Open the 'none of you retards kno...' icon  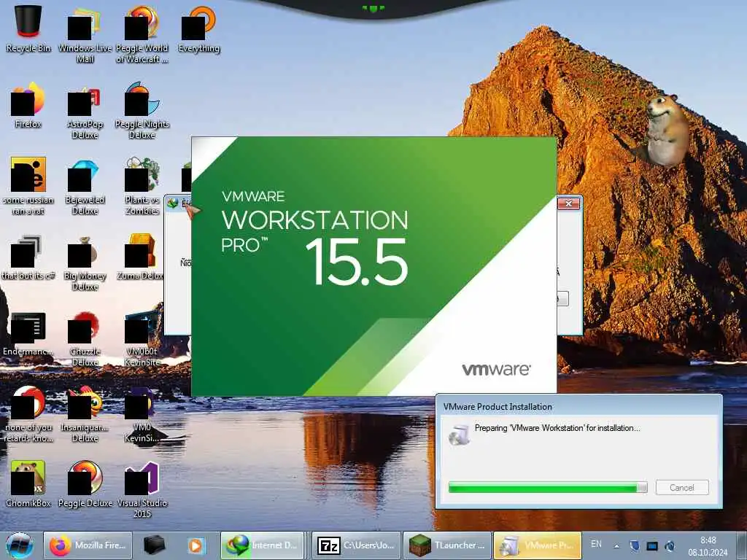(28, 414)
